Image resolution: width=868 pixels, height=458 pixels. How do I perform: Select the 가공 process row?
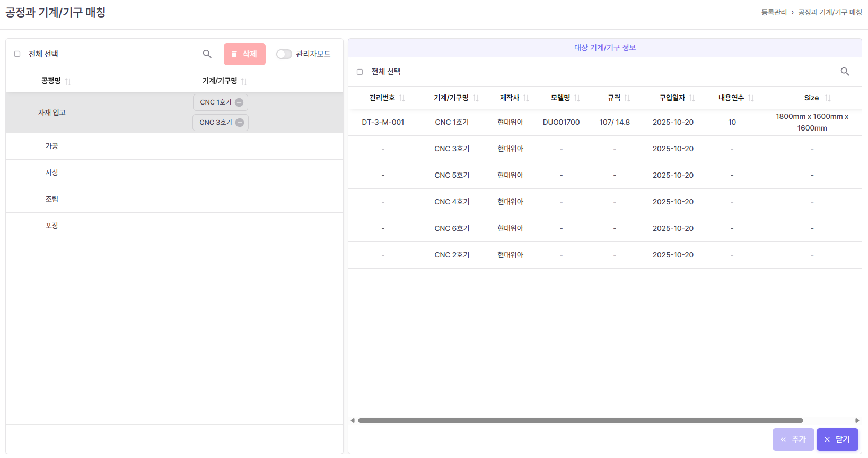tap(52, 146)
